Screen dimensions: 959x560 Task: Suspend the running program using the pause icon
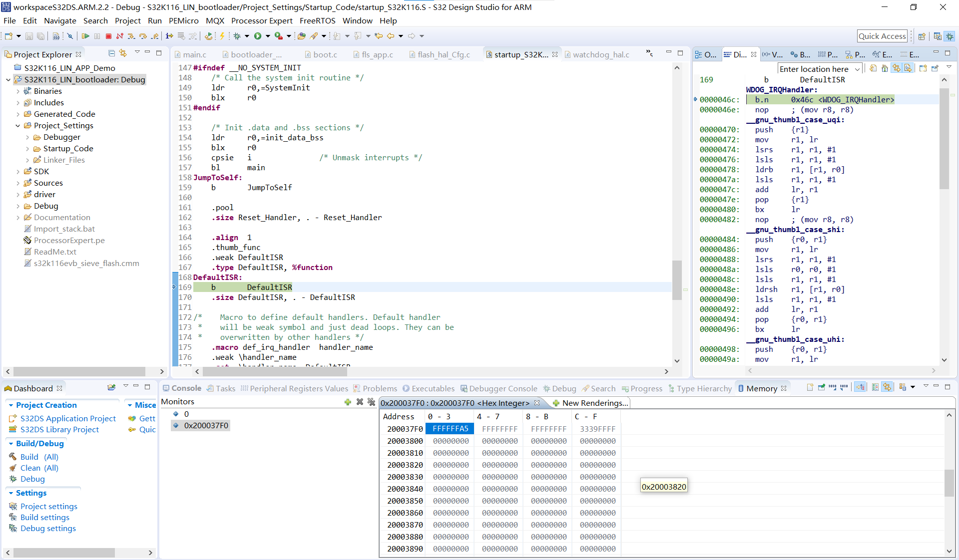[97, 35]
